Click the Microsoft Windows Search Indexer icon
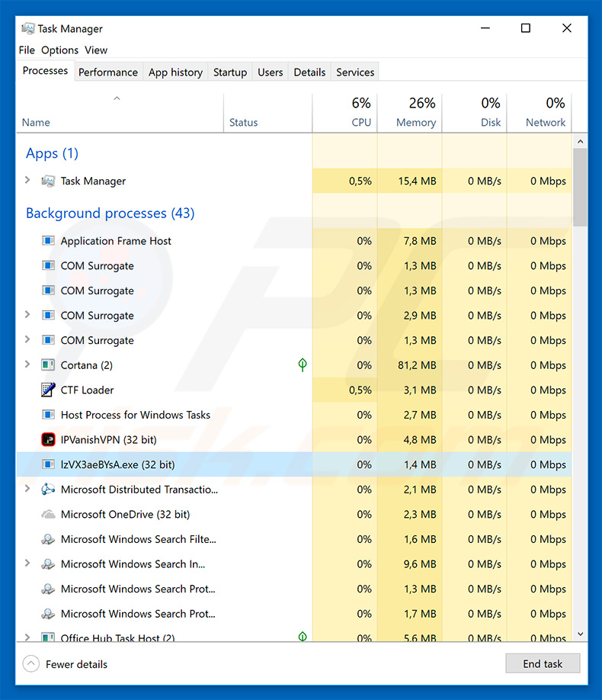This screenshot has width=602, height=700. tap(48, 564)
